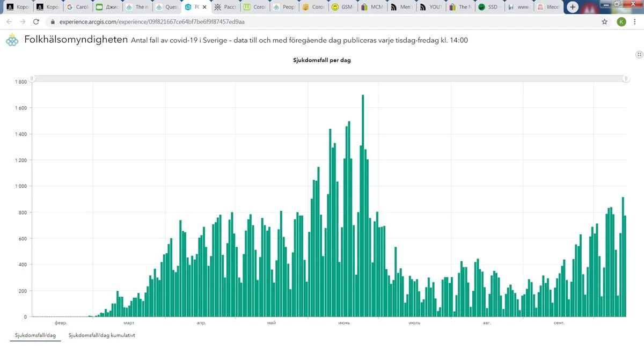Image resolution: width=644 pixels, height=346 pixels.
Task: Click the март month label
Action: click(x=129, y=323)
